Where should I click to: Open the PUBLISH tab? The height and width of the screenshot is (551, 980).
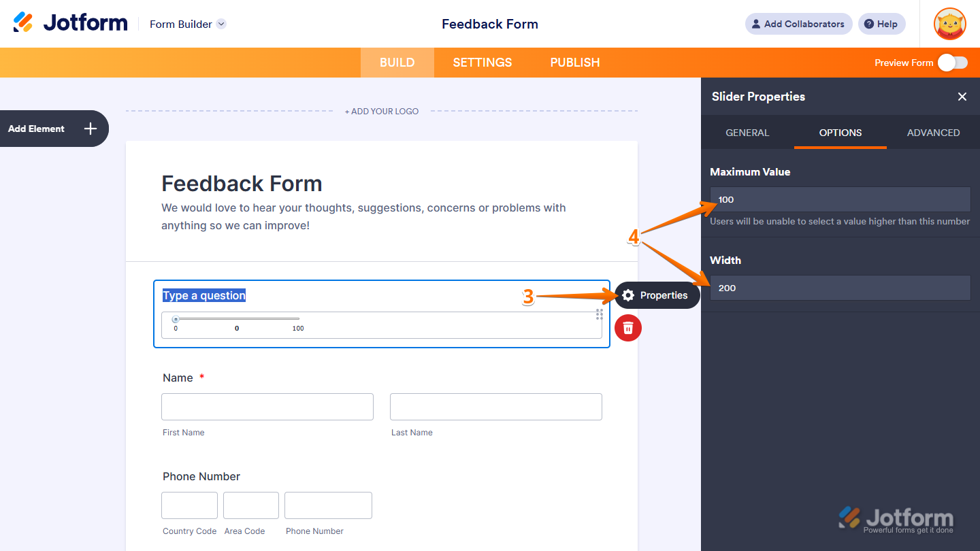click(x=574, y=62)
